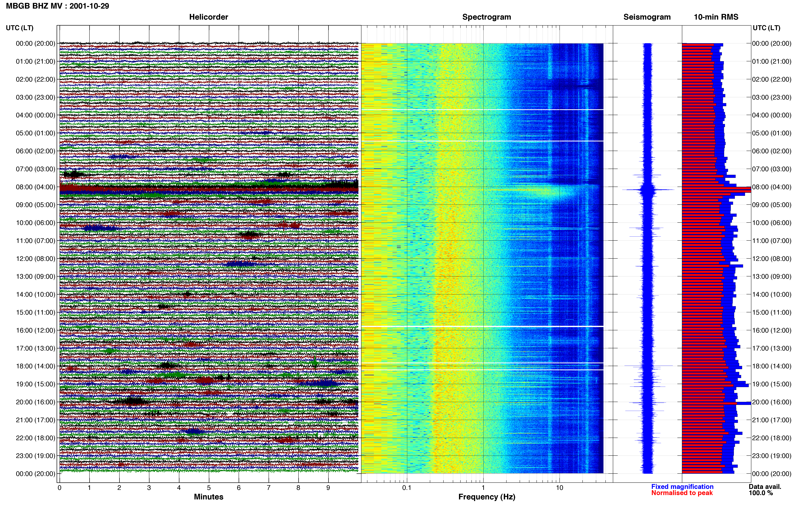
Task: Click the '0' minutes tick label
Action: coord(59,488)
